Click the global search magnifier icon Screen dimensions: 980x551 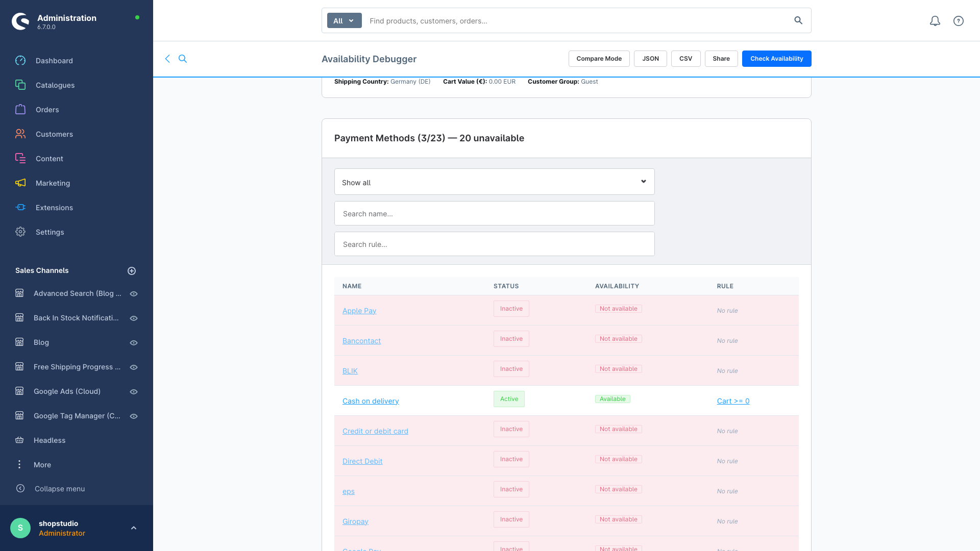[x=798, y=20]
